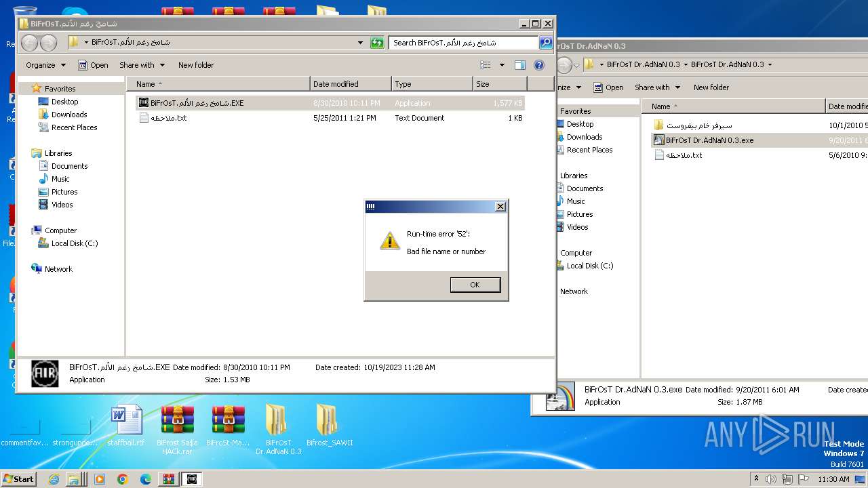Open staffball.rtf on the desktop
868x488 pixels.
point(126,426)
